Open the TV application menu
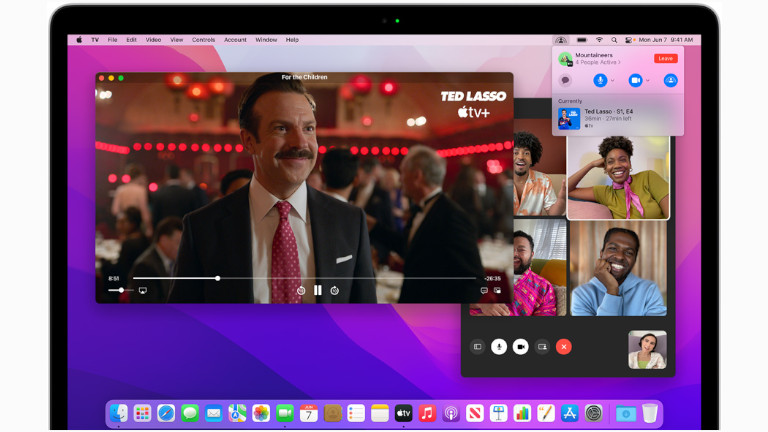This screenshot has height=432, width=768. [95, 40]
